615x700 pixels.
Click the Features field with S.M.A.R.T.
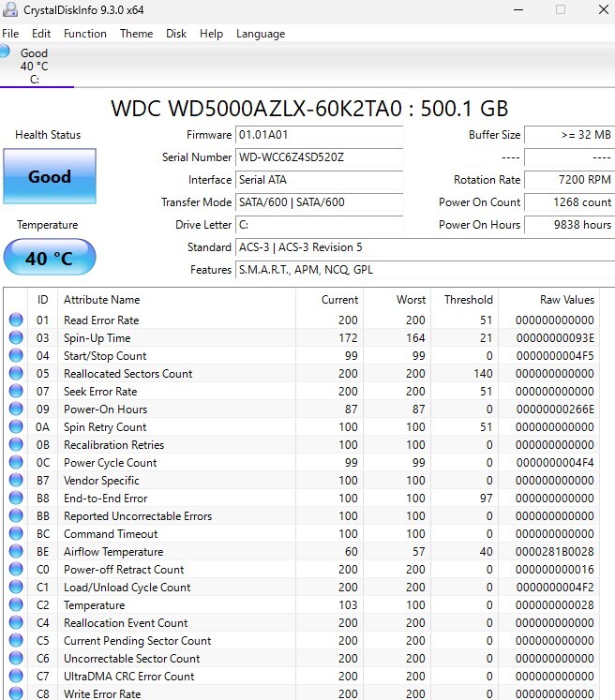tap(426, 270)
